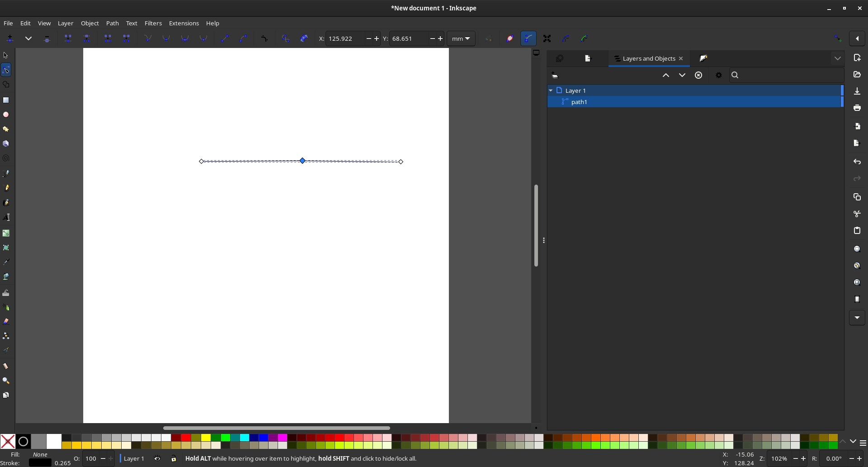Toggle display options icon above scrollbar

tap(536, 53)
